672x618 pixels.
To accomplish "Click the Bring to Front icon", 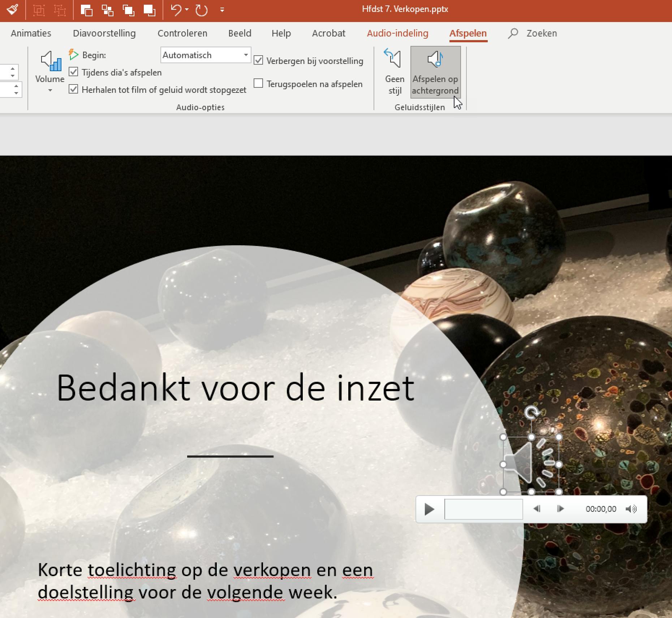I will click(150, 10).
